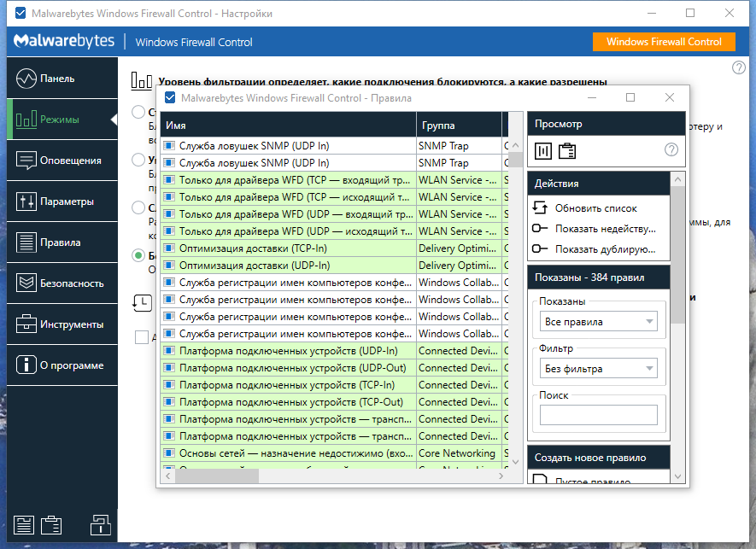Toggle Показать дублирую... switch in Действия
756x549 pixels.
coord(540,248)
